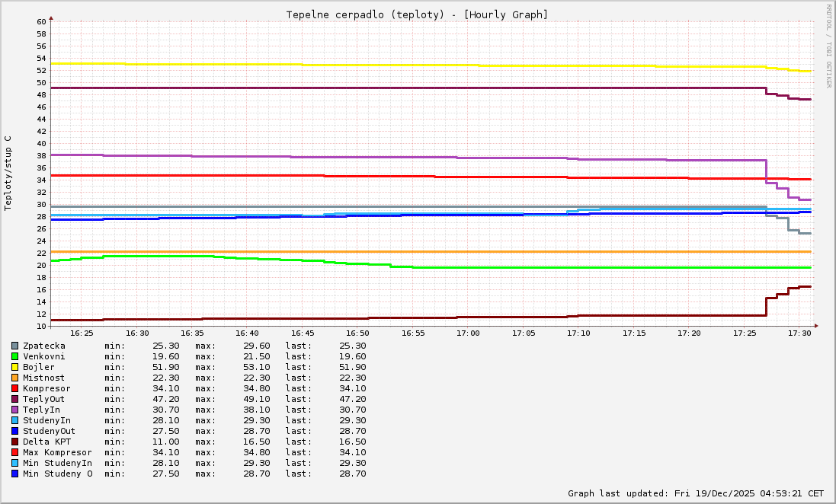Click the Bojler last value 51.90
836x504 pixels.
[352, 367]
